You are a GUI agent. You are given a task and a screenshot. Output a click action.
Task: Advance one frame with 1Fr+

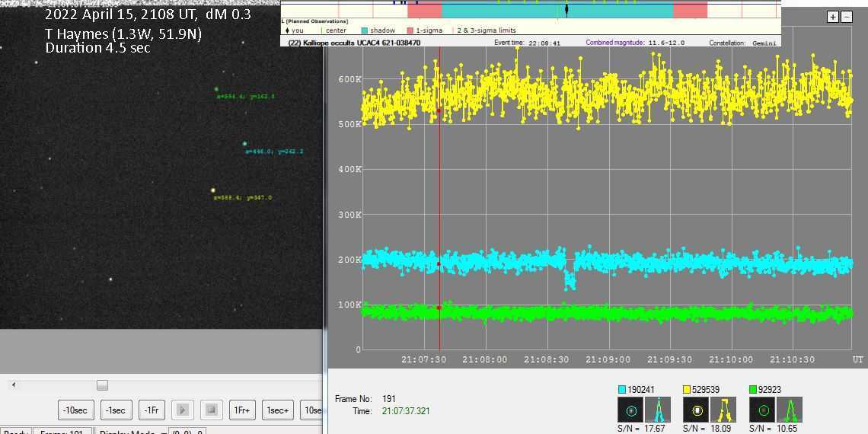tap(241, 410)
